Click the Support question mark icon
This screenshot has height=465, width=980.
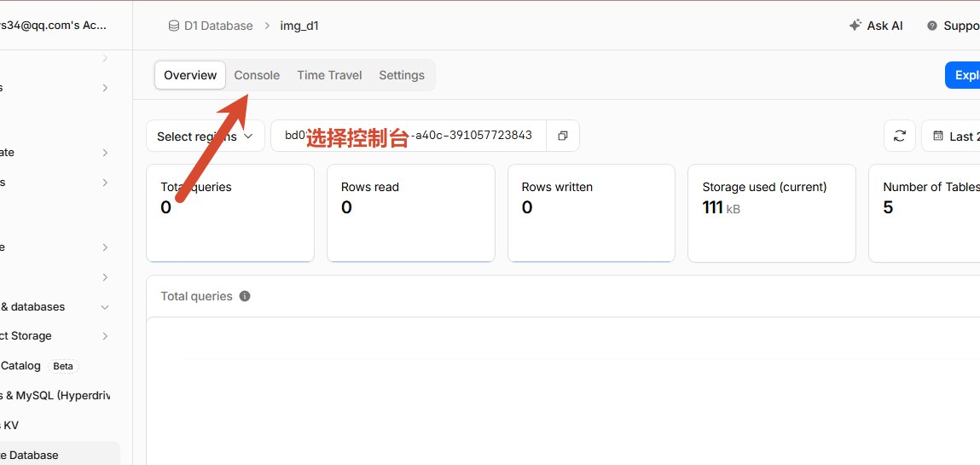coord(932,26)
